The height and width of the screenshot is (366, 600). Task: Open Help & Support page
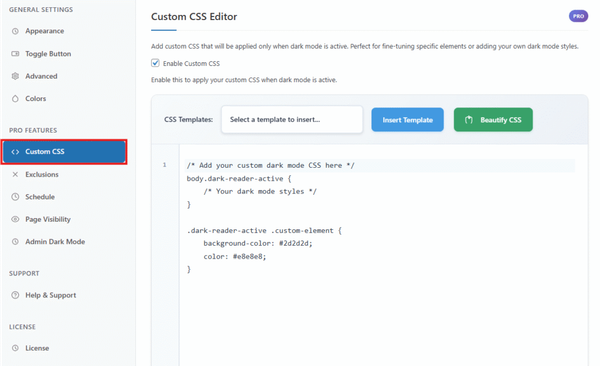click(x=51, y=295)
